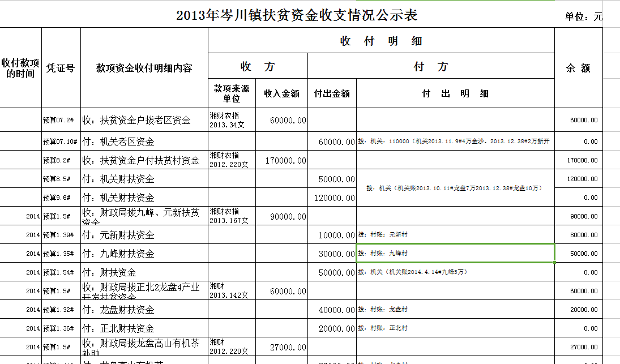Click the merged 收付明细 header cell
The image size is (620, 364).
[380, 41]
